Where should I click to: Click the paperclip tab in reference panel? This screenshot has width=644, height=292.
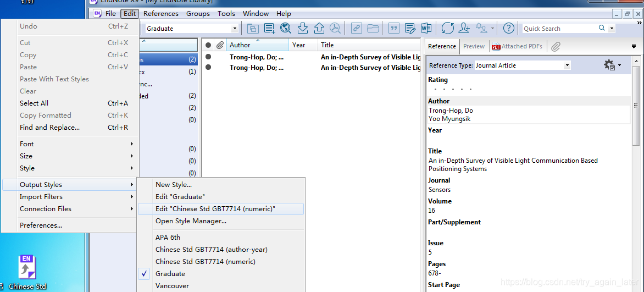556,47
